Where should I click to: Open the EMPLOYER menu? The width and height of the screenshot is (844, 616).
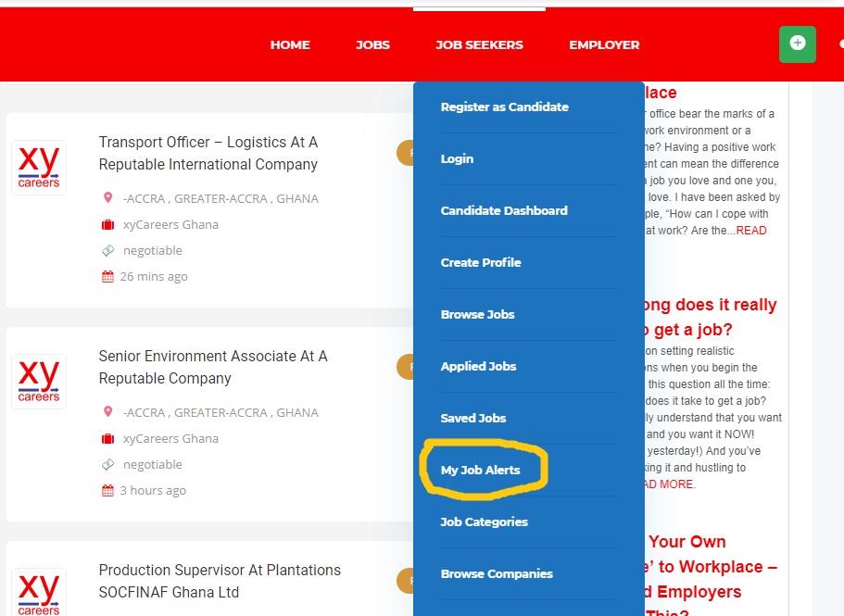[x=604, y=44]
